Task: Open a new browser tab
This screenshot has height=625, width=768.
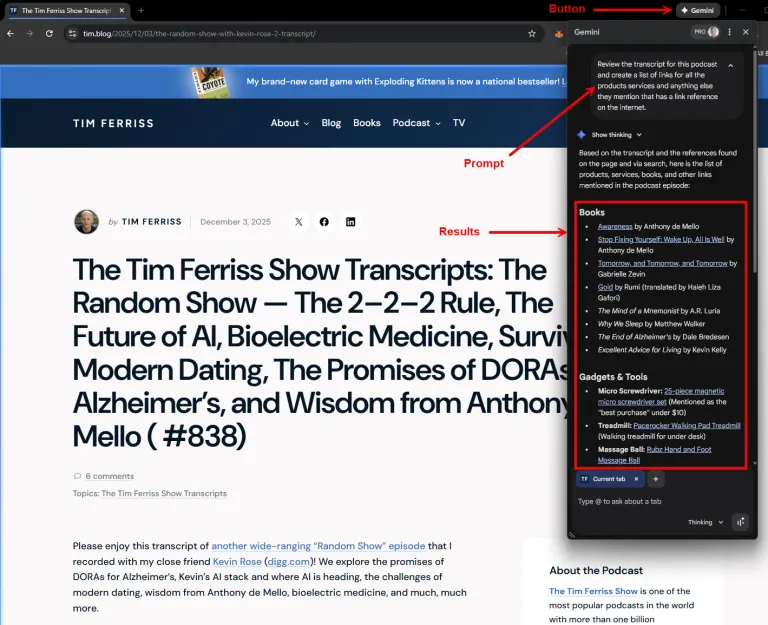Action: click(141, 10)
